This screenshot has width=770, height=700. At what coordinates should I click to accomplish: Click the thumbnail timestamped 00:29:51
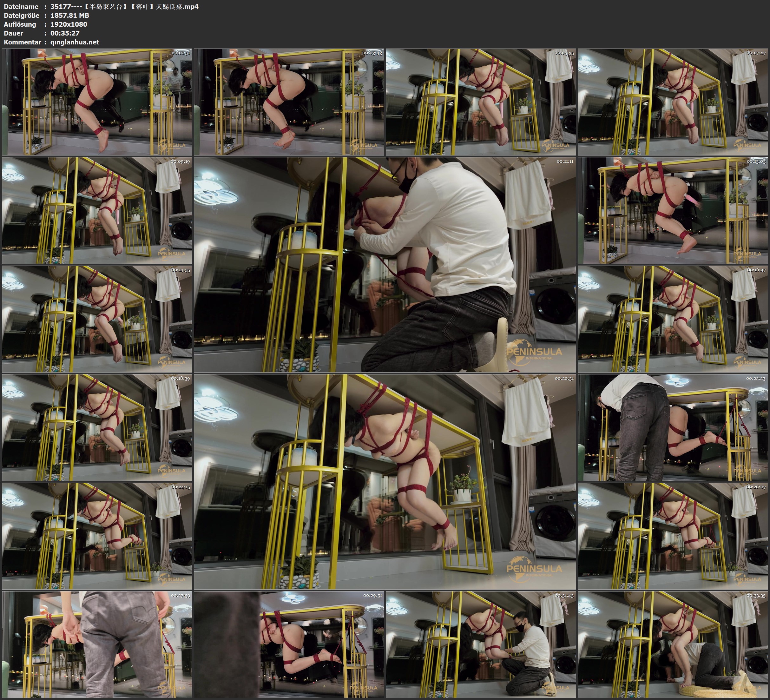click(x=289, y=644)
